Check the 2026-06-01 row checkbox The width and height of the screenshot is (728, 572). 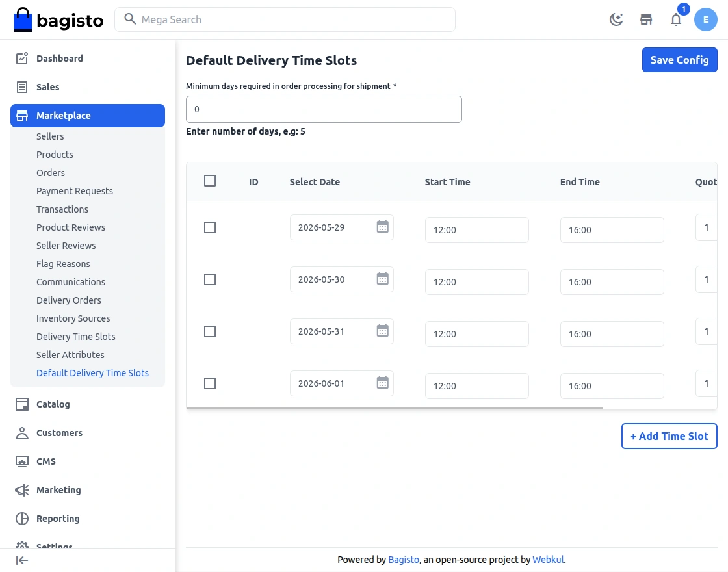pos(210,383)
